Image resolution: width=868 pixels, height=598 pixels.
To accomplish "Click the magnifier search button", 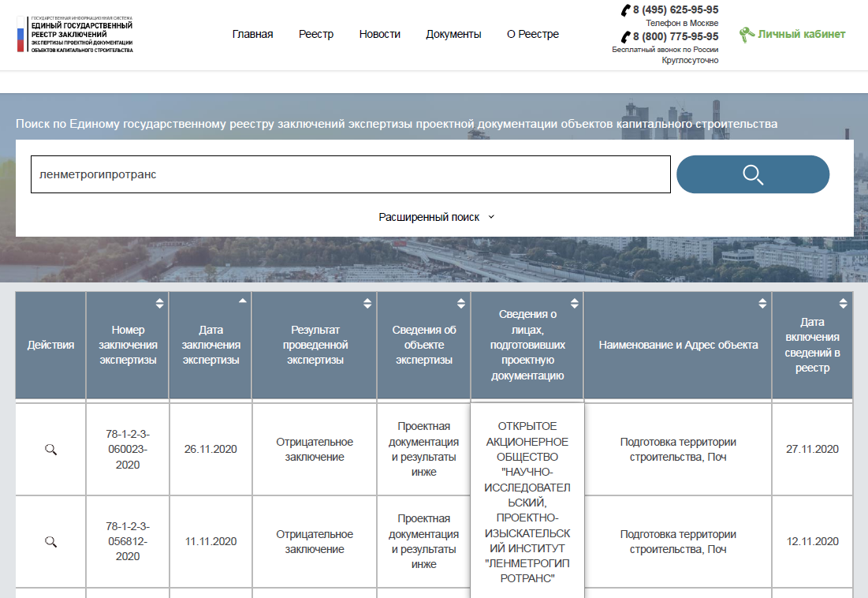I will tap(752, 174).
